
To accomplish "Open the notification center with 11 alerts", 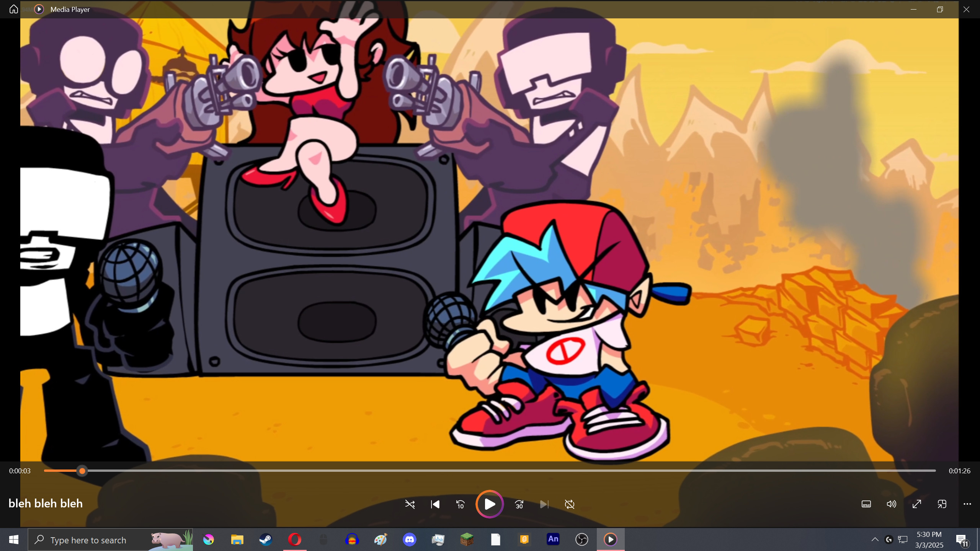I will pos(962,540).
